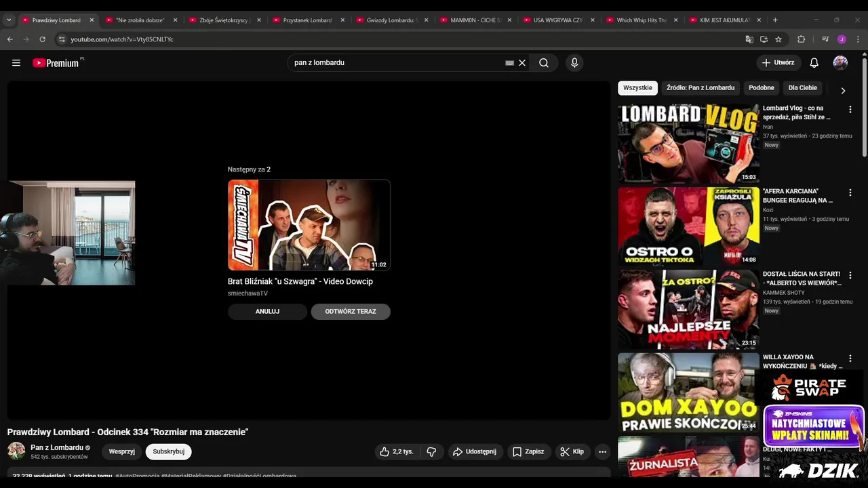Start voice search with microphone icon
The width and height of the screenshot is (868, 488).
pos(574,63)
